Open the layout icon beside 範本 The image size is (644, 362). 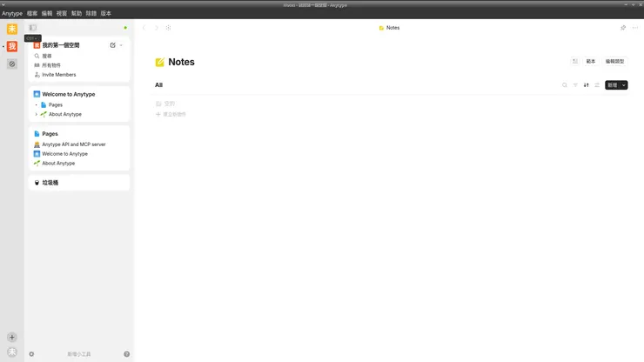click(575, 61)
